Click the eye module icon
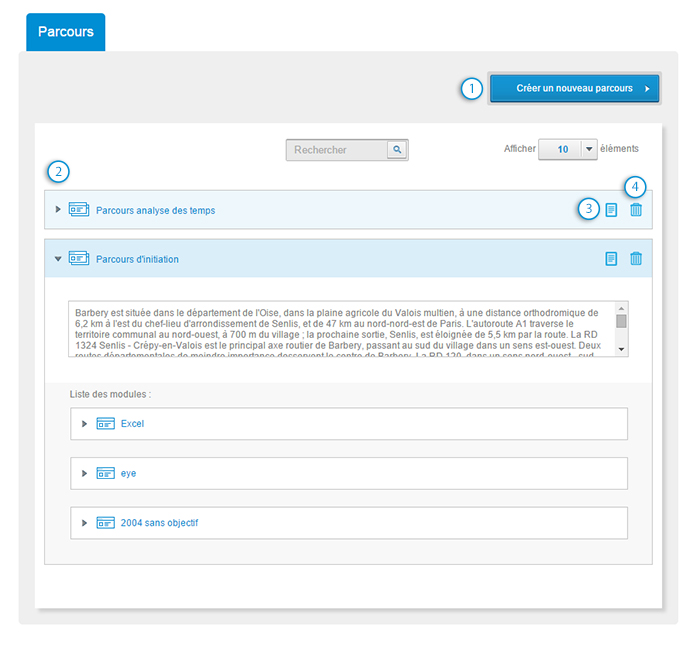 coord(105,473)
